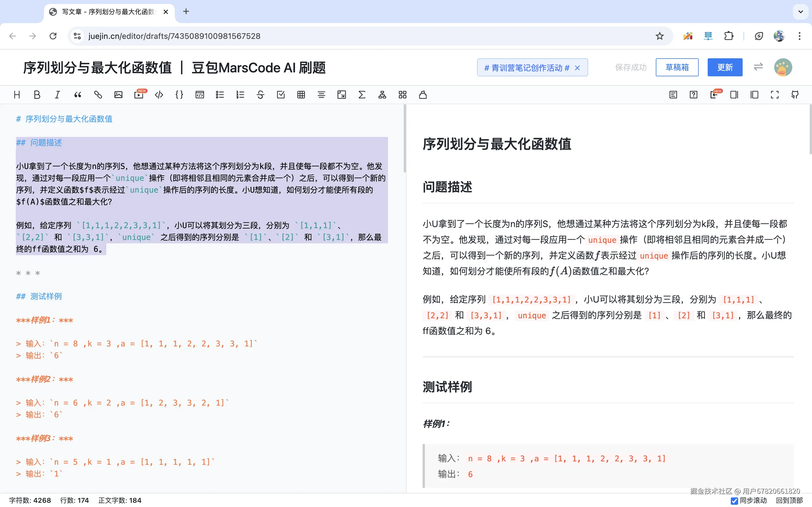The width and height of the screenshot is (812, 507).
Task: Open the Chrome three-dot menu
Action: pyautogui.click(x=800, y=36)
